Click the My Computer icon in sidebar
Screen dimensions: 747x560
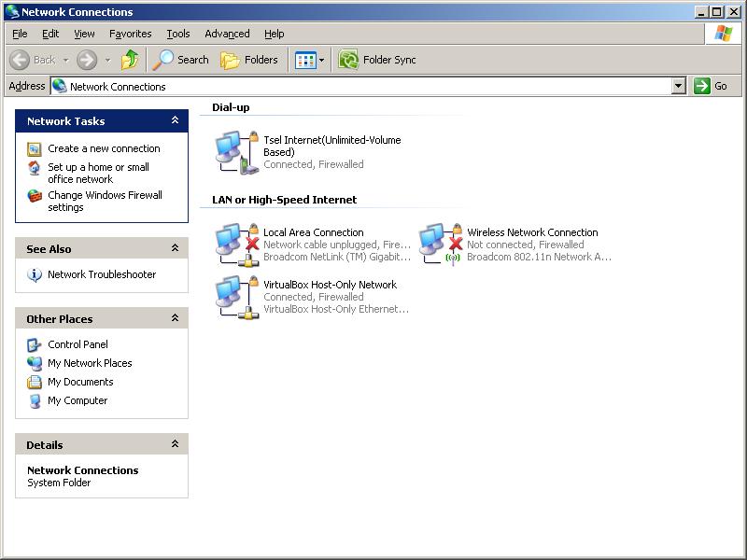tap(35, 401)
